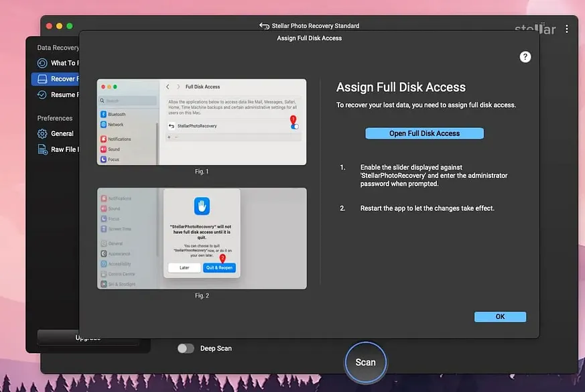Open the help question mark icon
This screenshot has height=392, width=585.
pos(525,57)
